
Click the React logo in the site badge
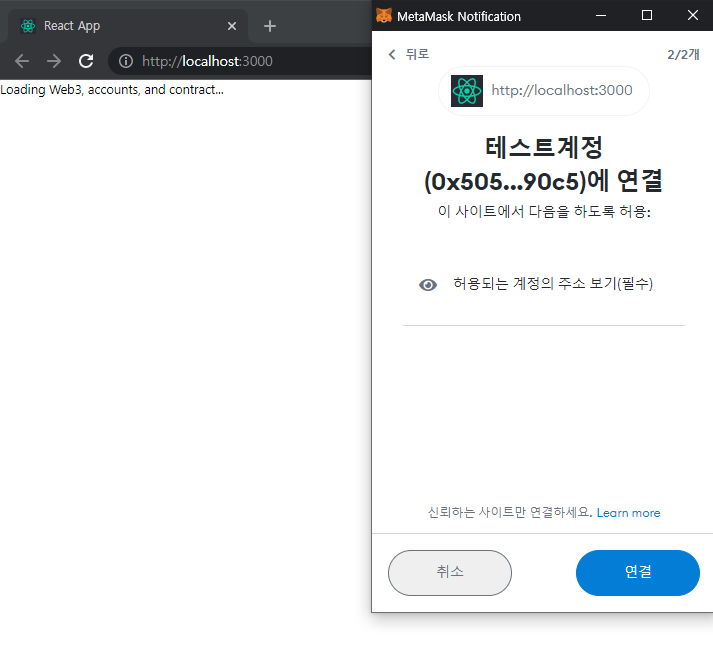click(467, 91)
